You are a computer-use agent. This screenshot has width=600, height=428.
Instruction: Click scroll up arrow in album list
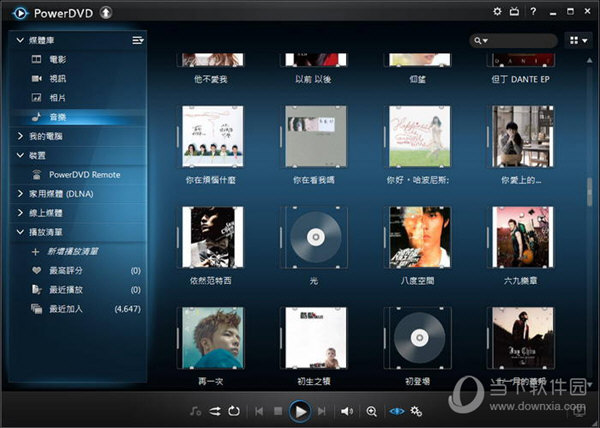[x=590, y=60]
